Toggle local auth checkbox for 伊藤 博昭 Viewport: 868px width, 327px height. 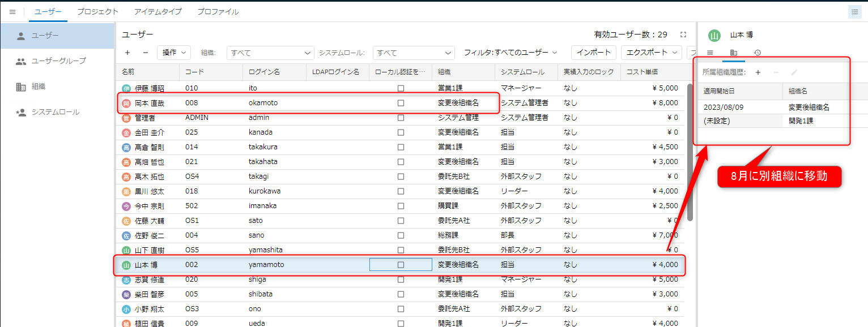pos(401,88)
